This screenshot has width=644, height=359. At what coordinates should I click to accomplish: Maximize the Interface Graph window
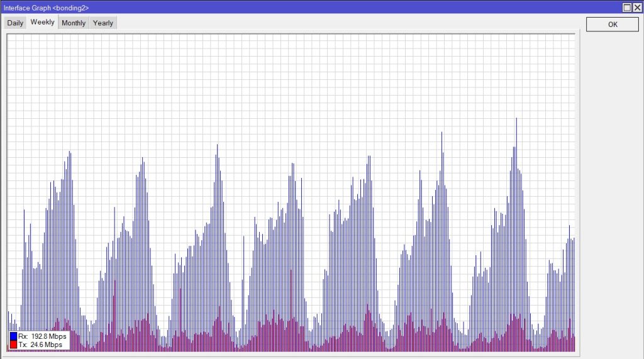(627, 7)
